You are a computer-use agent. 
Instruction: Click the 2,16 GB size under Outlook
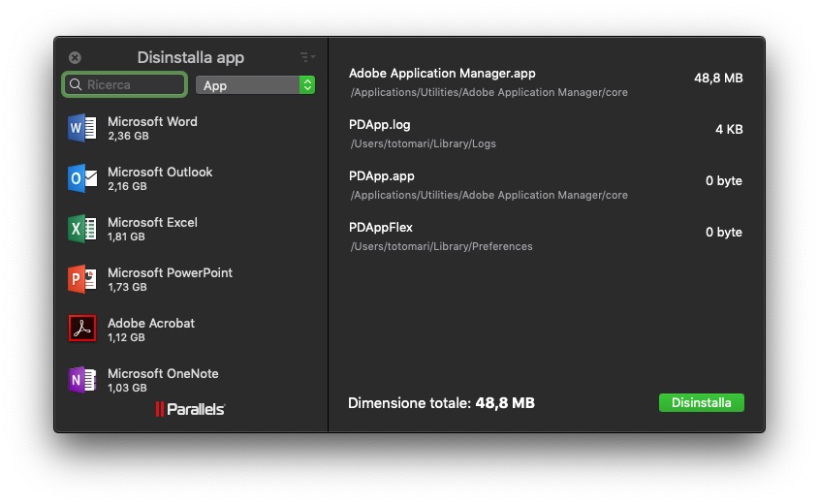(127, 186)
